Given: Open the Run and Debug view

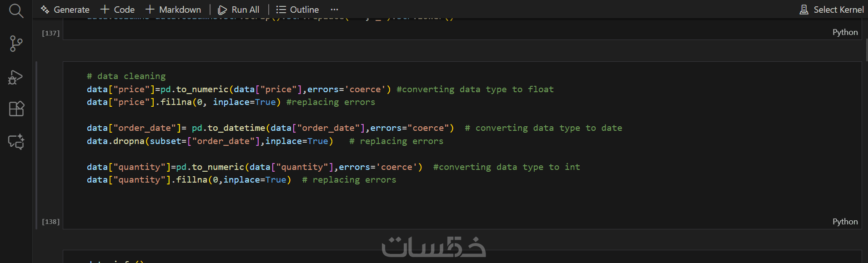Looking at the screenshot, I should pos(16,77).
